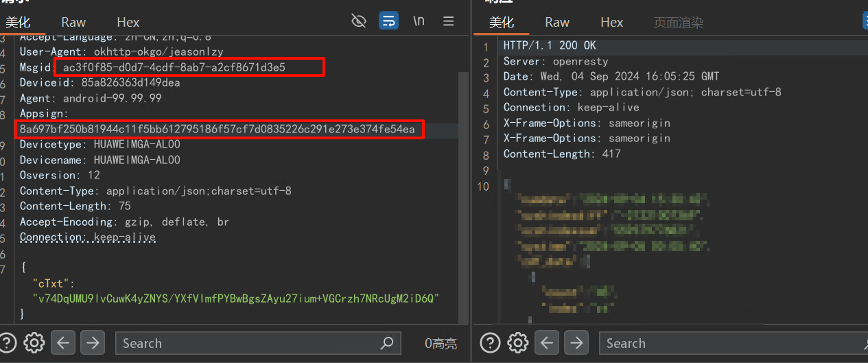Go to previous match in response search
Image resolution: width=868 pixels, height=363 pixels.
547,342
